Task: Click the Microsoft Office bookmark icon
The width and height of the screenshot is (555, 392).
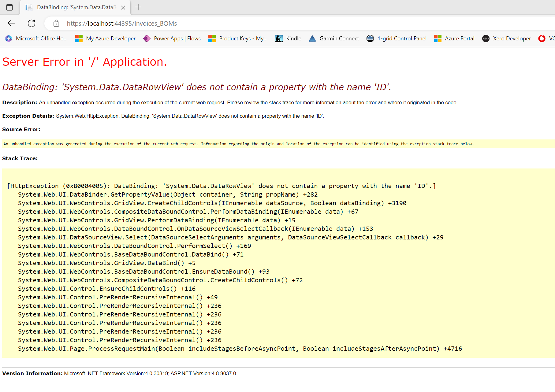Action: point(9,39)
